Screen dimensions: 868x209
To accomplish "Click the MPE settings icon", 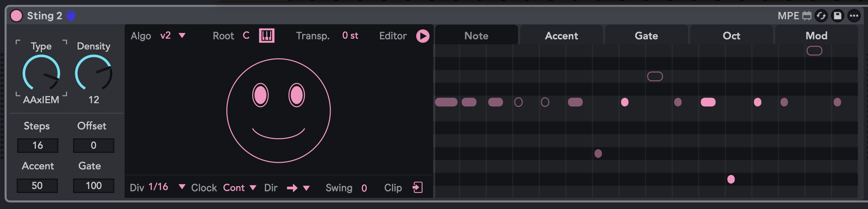I will point(806,16).
